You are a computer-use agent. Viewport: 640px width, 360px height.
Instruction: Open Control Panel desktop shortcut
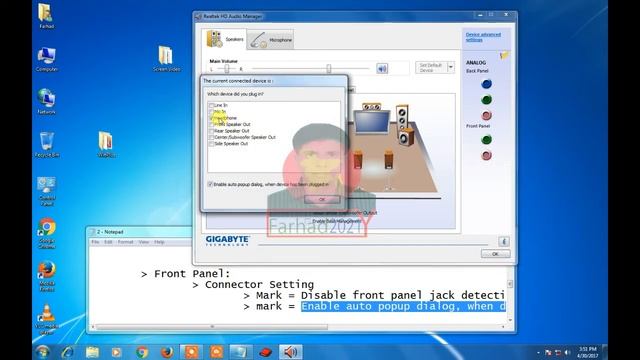(x=47, y=191)
